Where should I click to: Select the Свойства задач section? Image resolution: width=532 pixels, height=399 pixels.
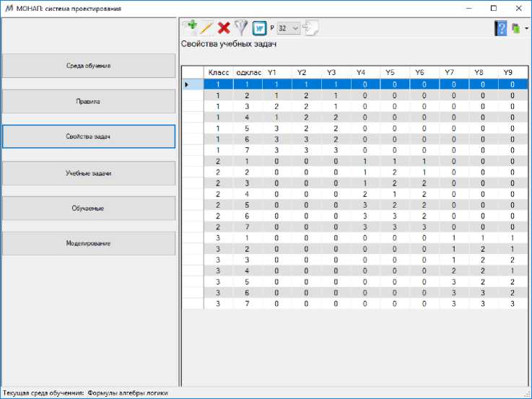(89, 136)
